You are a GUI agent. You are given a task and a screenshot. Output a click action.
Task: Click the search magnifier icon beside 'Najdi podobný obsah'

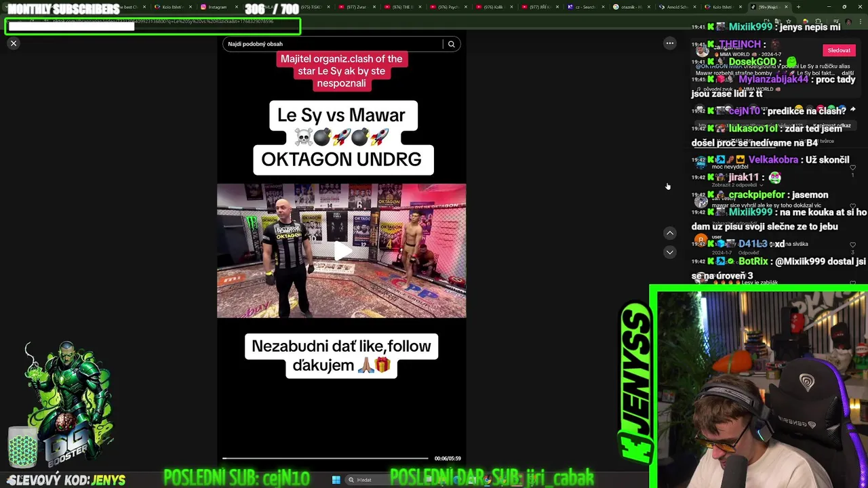point(451,44)
